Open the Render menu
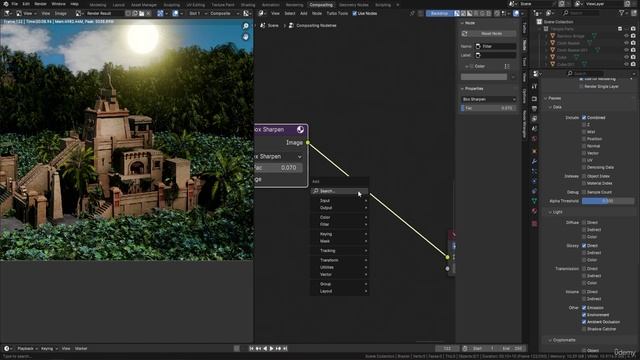The width and height of the screenshot is (640, 360). (40, 4)
